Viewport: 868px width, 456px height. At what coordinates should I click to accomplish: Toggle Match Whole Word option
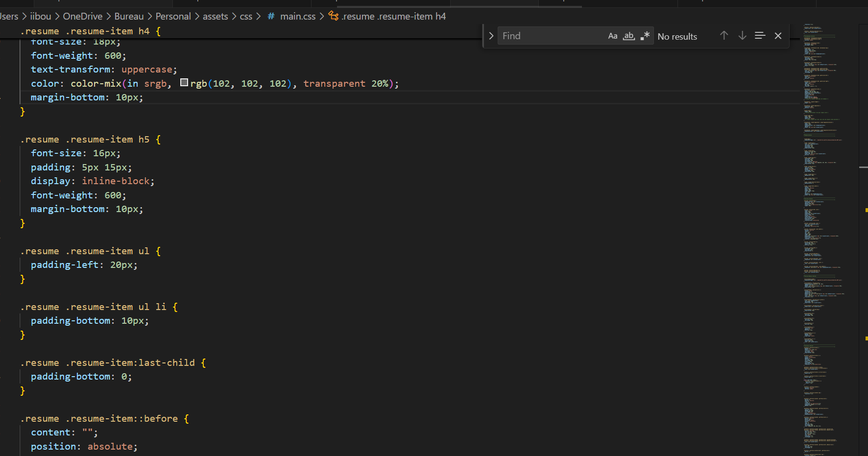(628, 36)
